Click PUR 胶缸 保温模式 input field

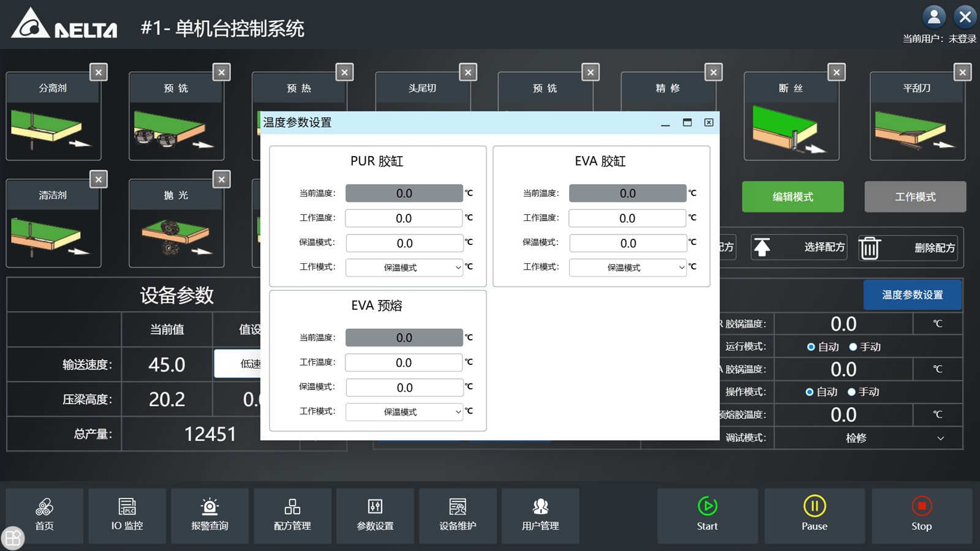[404, 243]
